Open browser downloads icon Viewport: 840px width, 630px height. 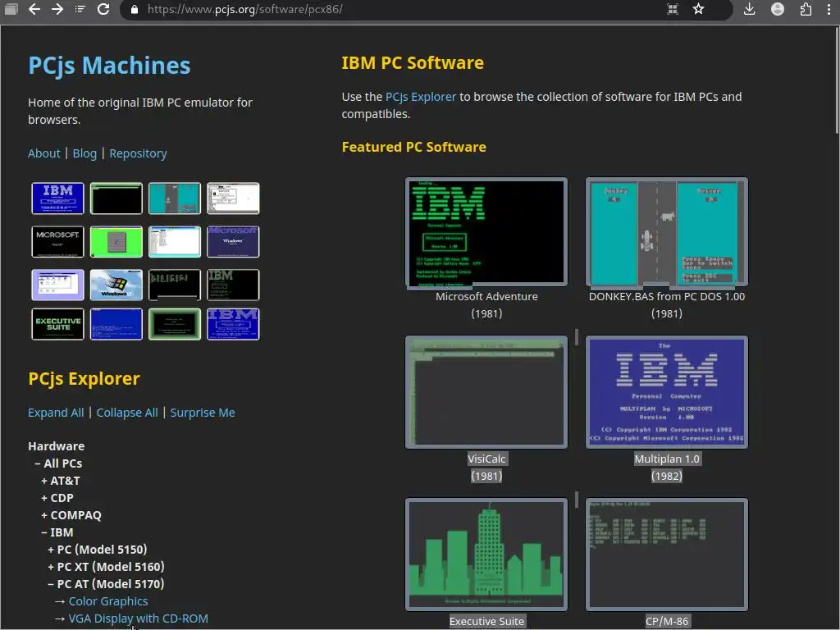point(750,9)
